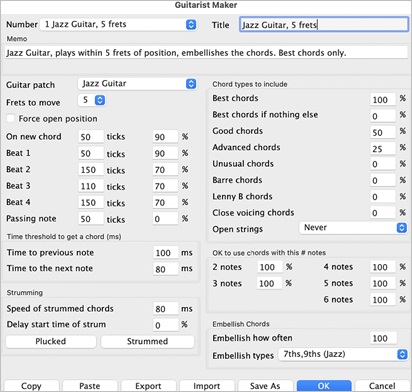Click the Best chords if nothing else field
Screen dimensions: 412x392
tap(383, 116)
